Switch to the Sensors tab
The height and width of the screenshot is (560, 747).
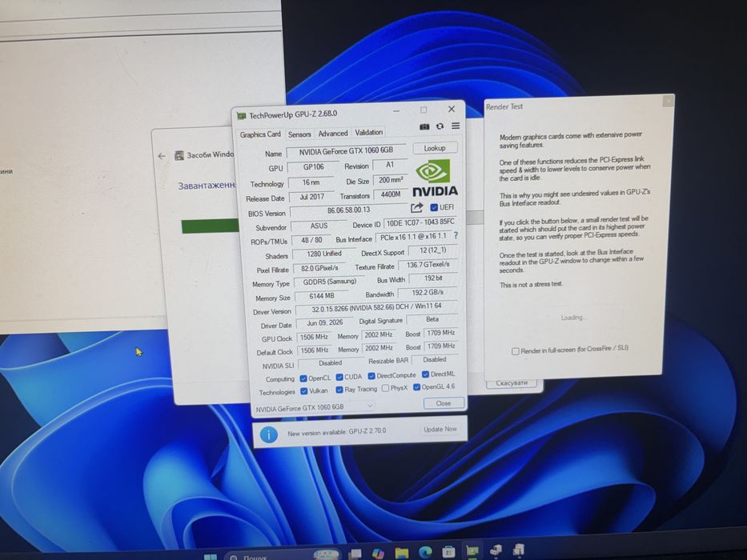pyautogui.click(x=299, y=134)
